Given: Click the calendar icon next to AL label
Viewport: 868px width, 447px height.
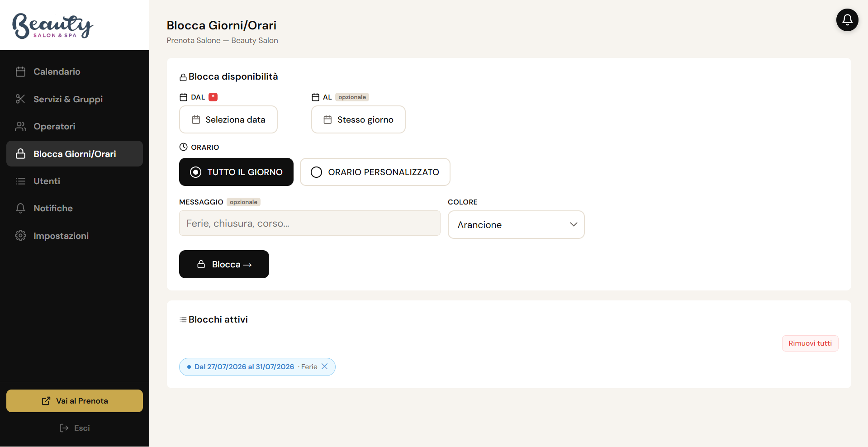Looking at the screenshot, I should click(x=315, y=97).
